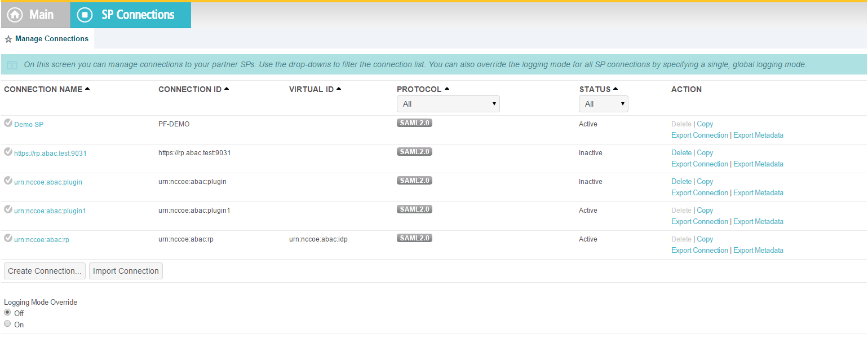The height and width of the screenshot is (355, 868).
Task: Open the urn:nccoe:abac:plugin connection link
Action: click(x=48, y=182)
